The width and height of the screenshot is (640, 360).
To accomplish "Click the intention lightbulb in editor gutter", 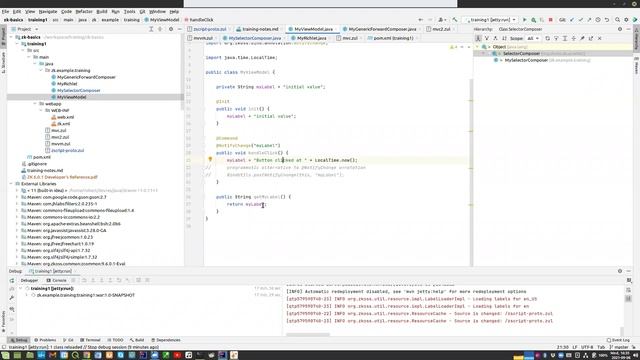I will [x=210, y=160].
